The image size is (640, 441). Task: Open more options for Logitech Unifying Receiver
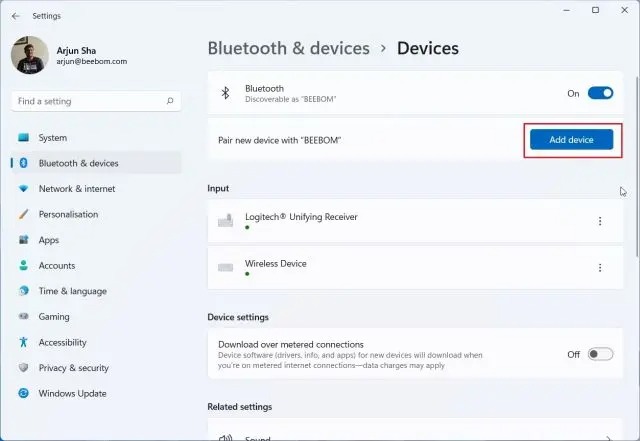click(600, 221)
